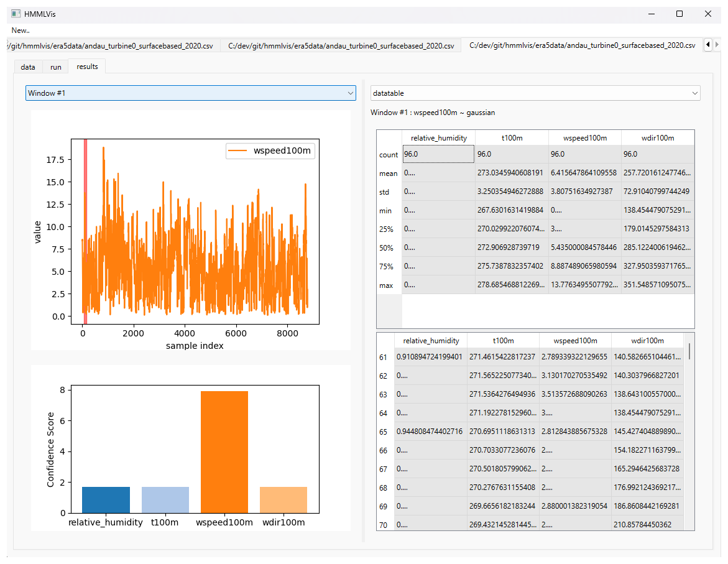Image resolution: width=728 pixels, height=564 pixels.
Task: Expand the datatable view dropdown
Action: [535, 93]
